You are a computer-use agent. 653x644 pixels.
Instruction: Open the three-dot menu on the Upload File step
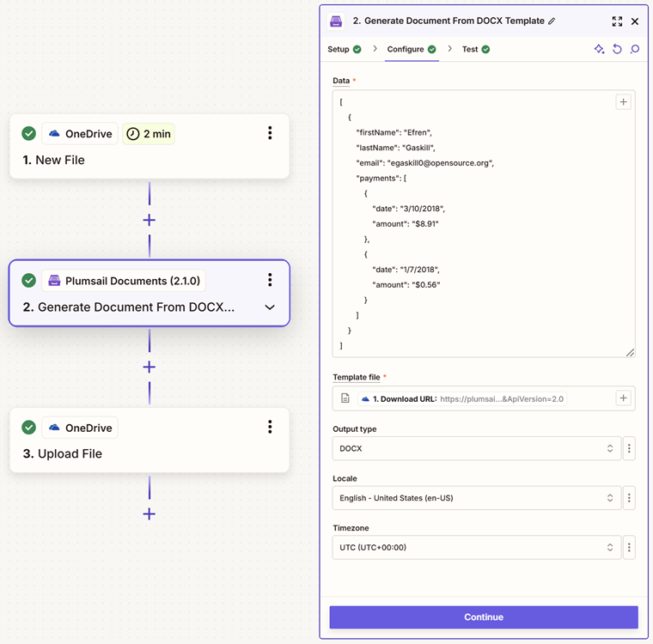pyautogui.click(x=270, y=427)
